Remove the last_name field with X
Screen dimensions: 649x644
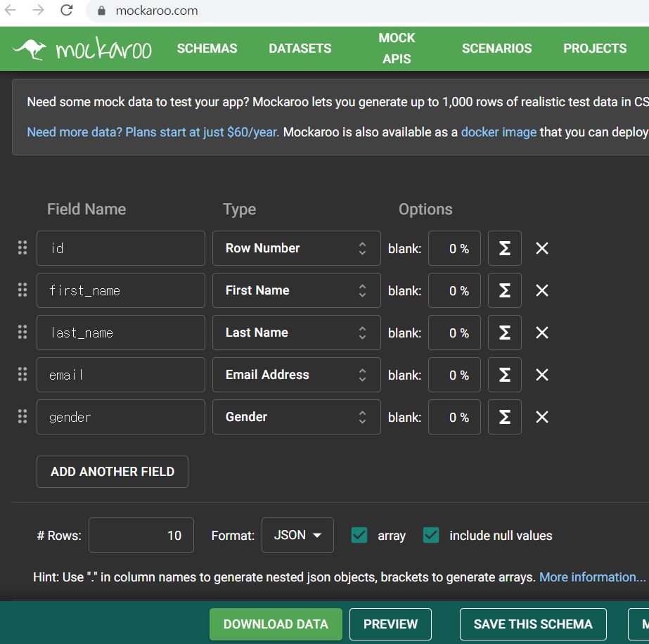pos(542,333)
